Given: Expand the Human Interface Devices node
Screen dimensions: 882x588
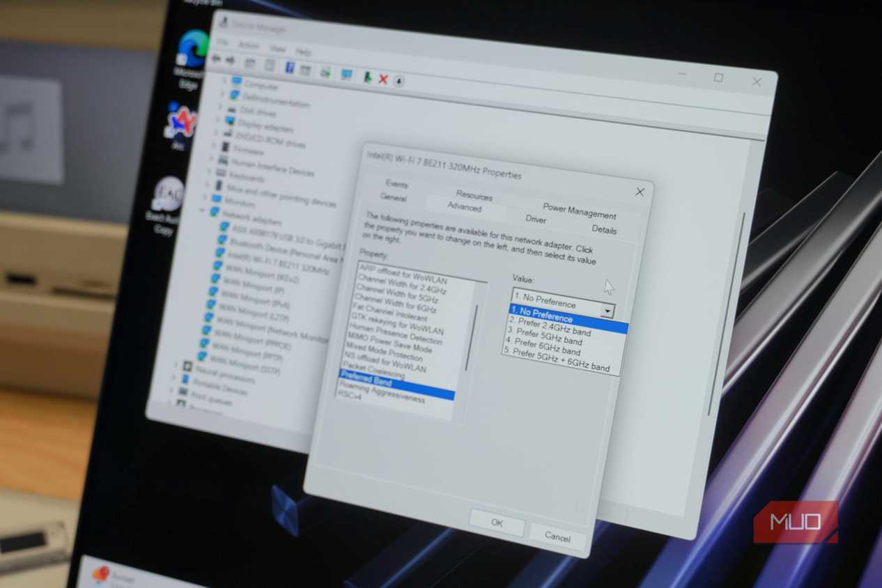Looking at the screenshot, I should click(x=212, y=157).
